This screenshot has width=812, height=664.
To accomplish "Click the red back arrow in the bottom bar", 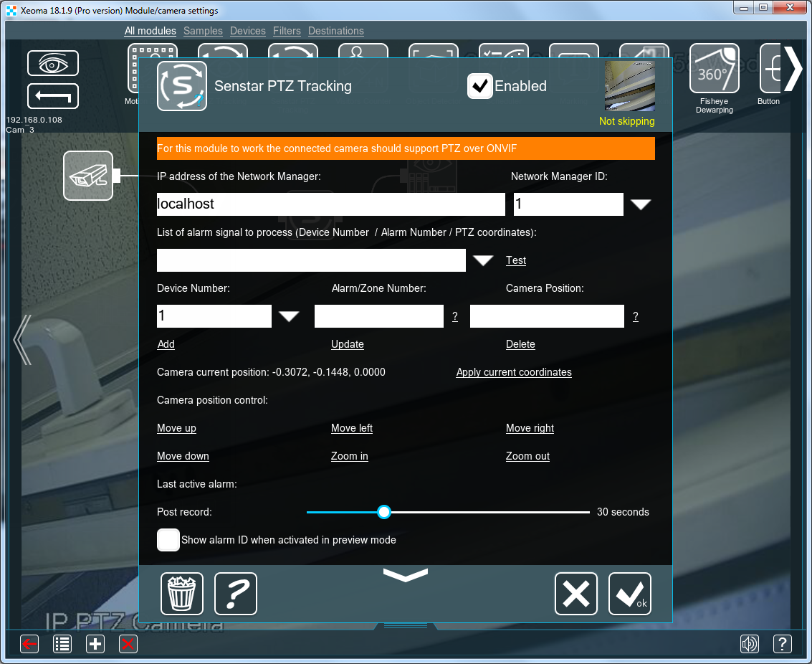I will pos(29,645).
